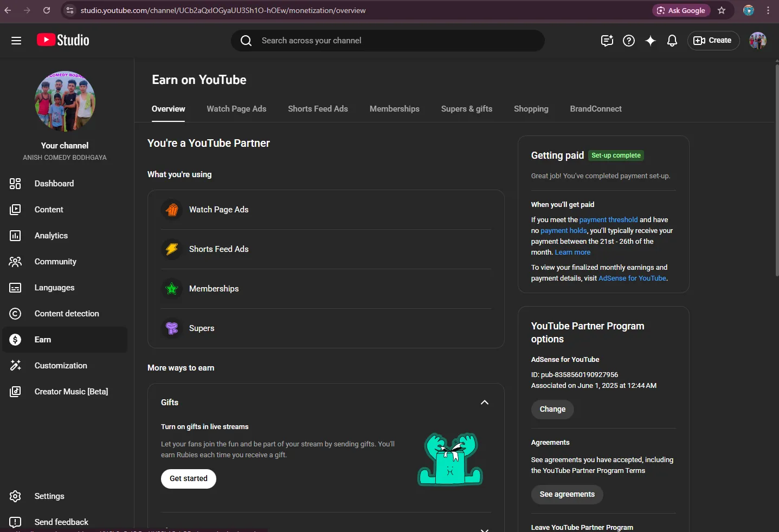The width and height of the screenshot is (779, 532).
Task: Click the Content detection copyright icon
Action: pos(15,314)
